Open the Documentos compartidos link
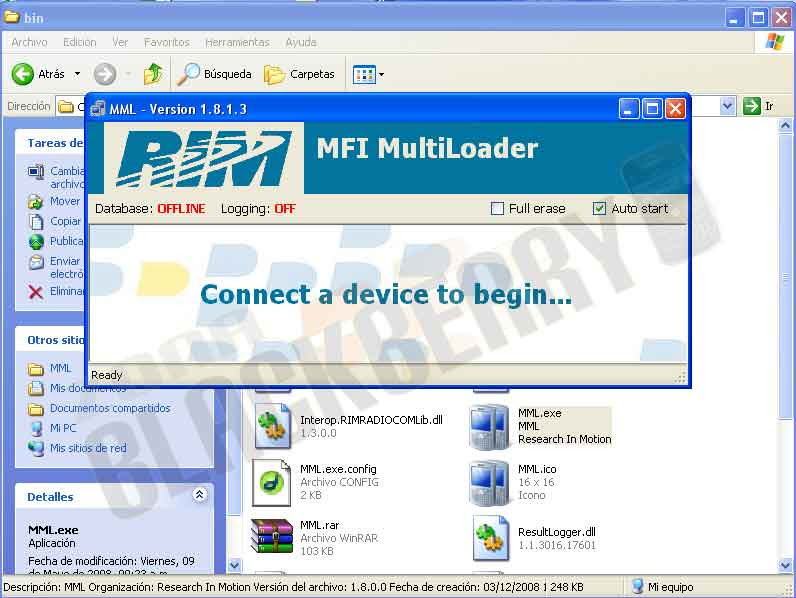This screenshot has height=598, width=796. point(110,408)
